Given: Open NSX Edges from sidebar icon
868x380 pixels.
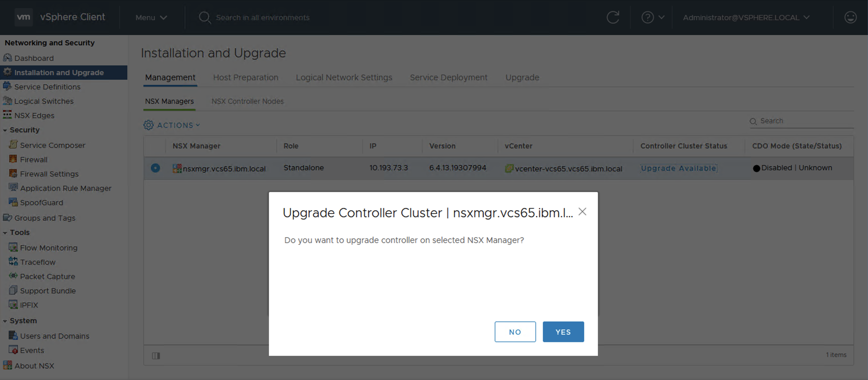Looking at the screenshot, I should point(7,115).
